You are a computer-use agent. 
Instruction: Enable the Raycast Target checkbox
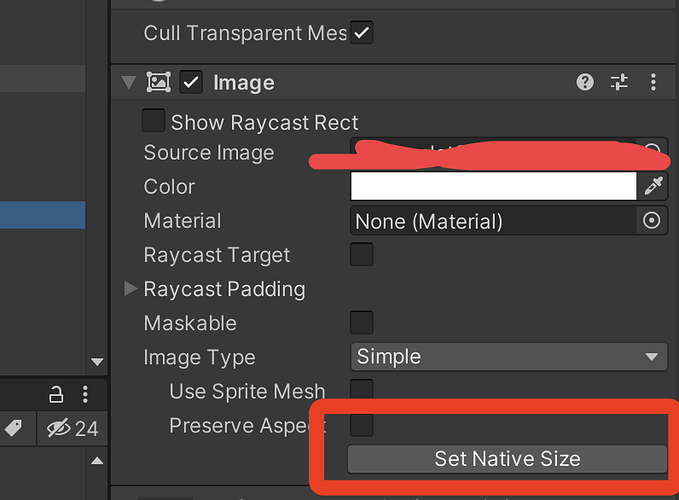361,255
